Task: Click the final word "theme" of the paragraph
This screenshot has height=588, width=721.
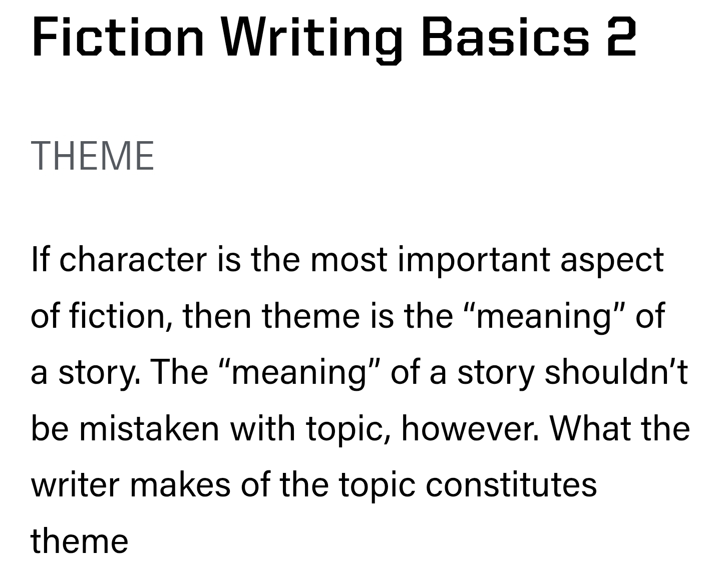Action: click(x=80, y=541)
